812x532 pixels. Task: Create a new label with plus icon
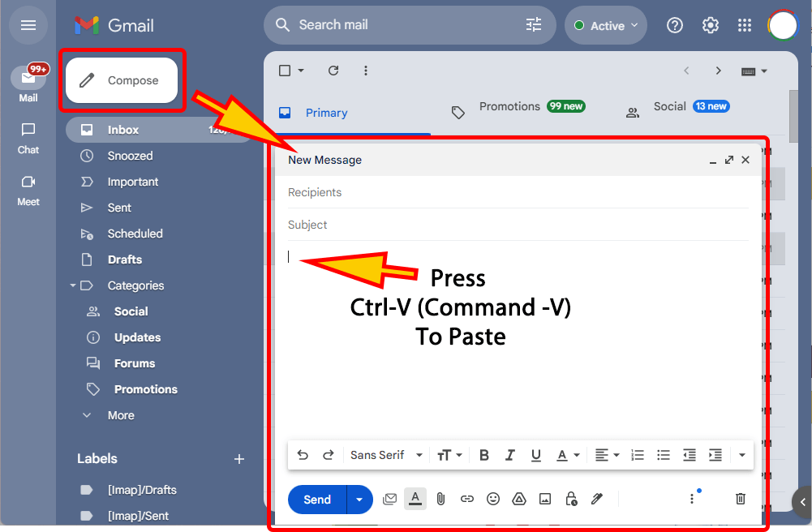click(x=238, y=459)
